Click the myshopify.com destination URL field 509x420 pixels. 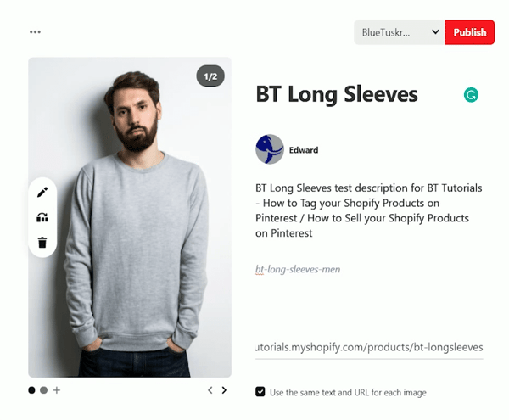coord(369,347)
